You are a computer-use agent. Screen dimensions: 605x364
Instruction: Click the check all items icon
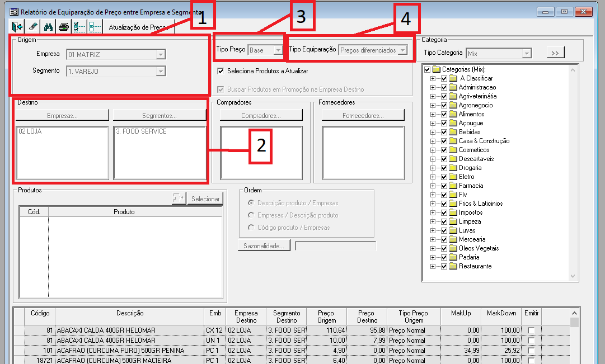[x=79, y=27]
